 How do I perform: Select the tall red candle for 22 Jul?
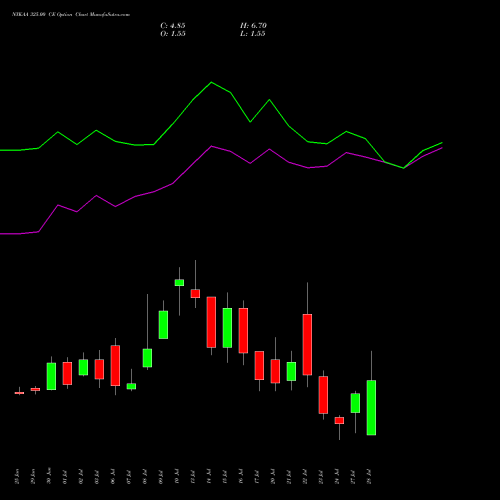(307, 344)
